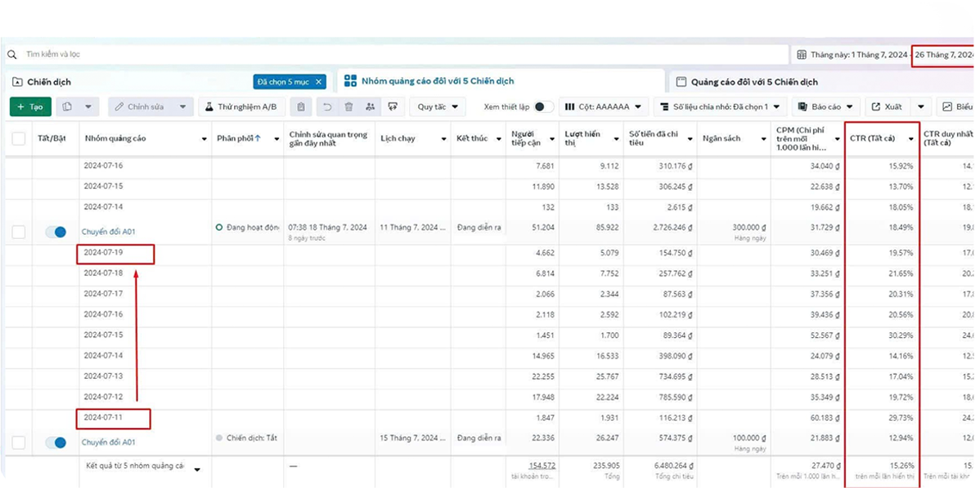The height and width of the screenshot is (491, 980).
Task: Click the clipboard icon beside Thử nghiệm A/B
Action: (x=301, y=106)
